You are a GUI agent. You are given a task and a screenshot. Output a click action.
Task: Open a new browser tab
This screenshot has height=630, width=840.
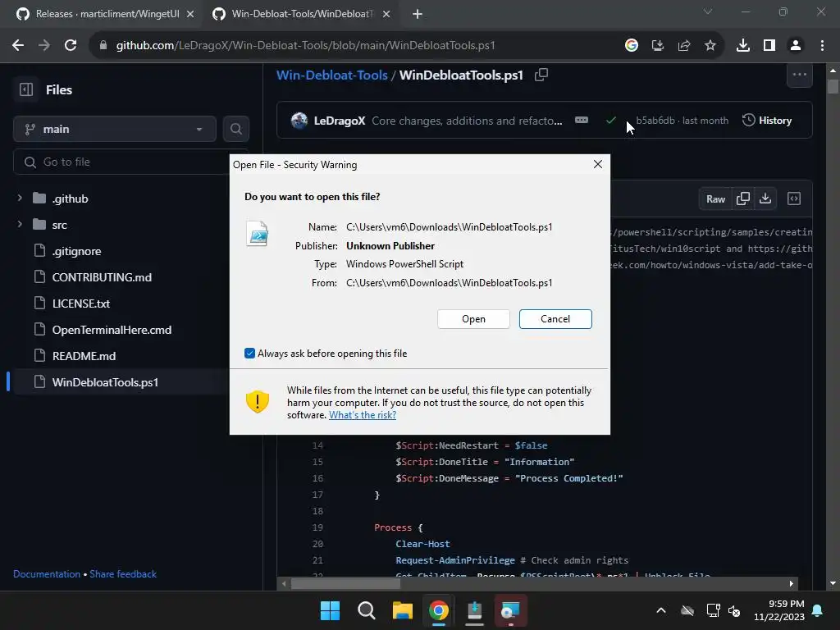pos(418,14)
